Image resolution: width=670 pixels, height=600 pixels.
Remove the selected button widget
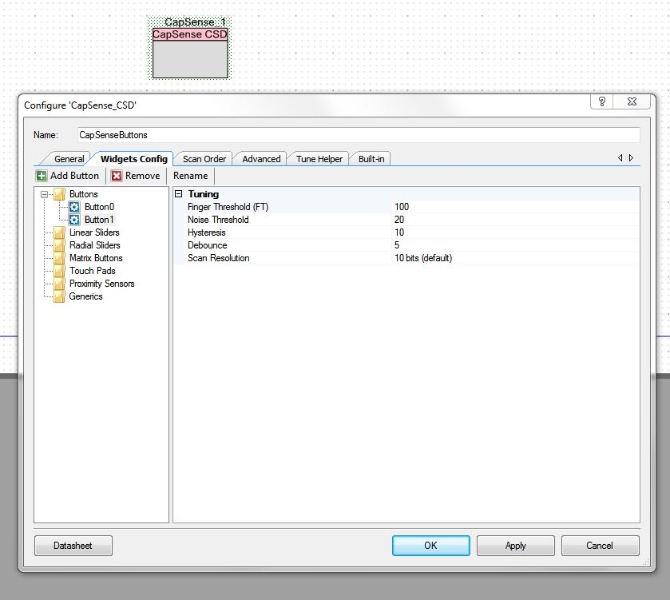[x=135, y=176]
